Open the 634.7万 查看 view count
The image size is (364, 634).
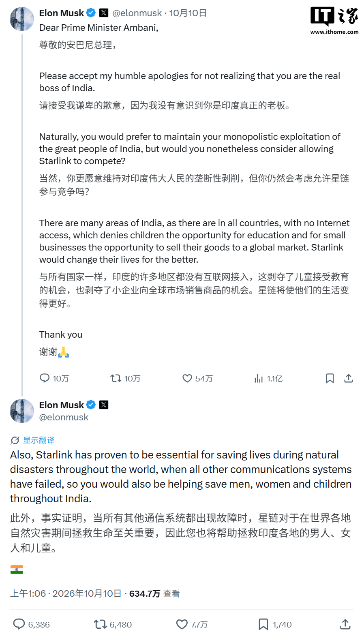click(x=154, y=593)
